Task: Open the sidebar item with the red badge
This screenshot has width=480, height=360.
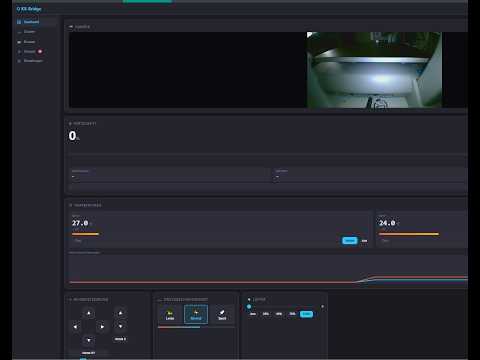Action: click(x=36, y=51)
